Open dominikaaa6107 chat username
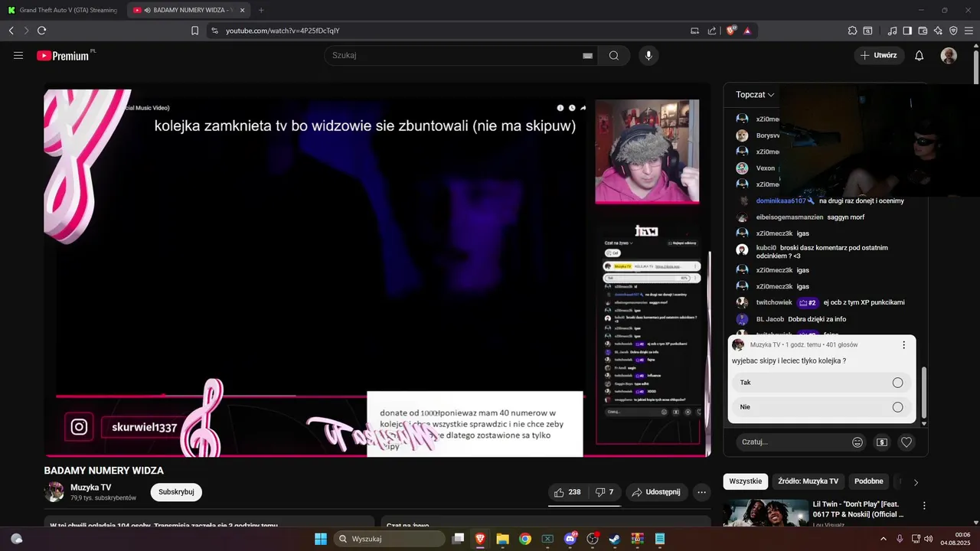This screenshot has height=551, width=980. click(x=781, y=201)
